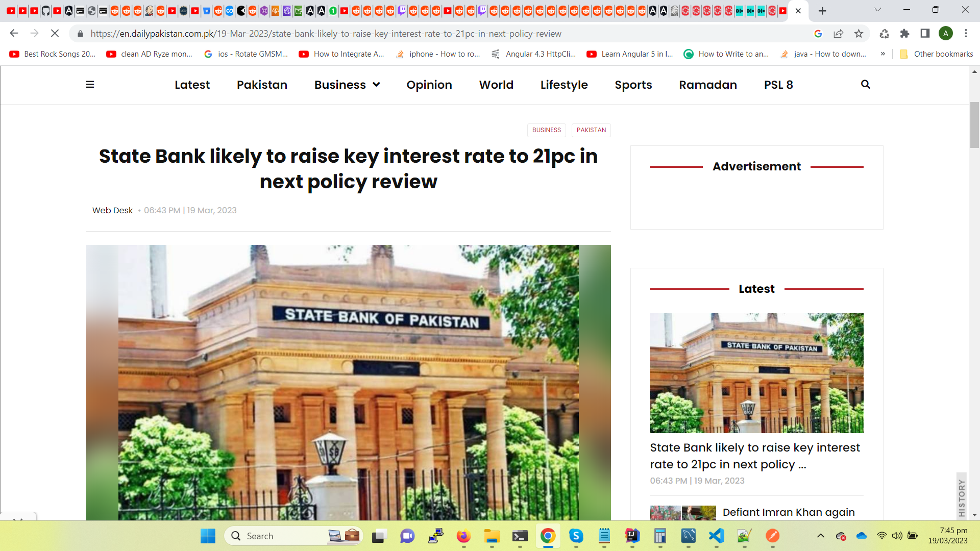Open File Explorer from the taskbar
The width and height of the screenshot is (980, 551).
[492, 536]
